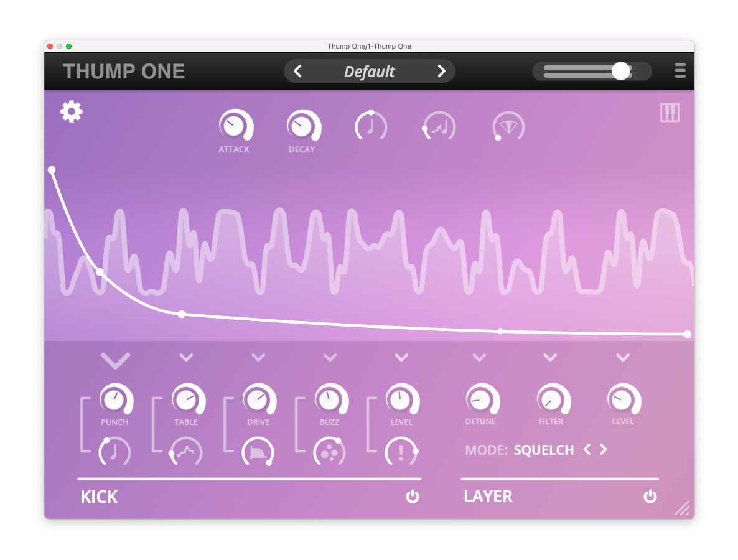Toggle the LAYER section power button
This screenshot has height=560, width=738.
(650, 496)
